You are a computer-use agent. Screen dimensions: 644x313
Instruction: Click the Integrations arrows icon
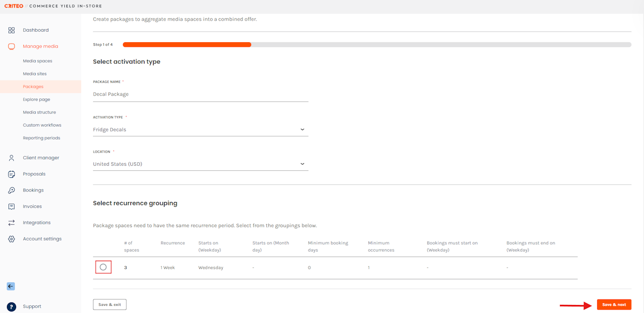coord(12,223)
